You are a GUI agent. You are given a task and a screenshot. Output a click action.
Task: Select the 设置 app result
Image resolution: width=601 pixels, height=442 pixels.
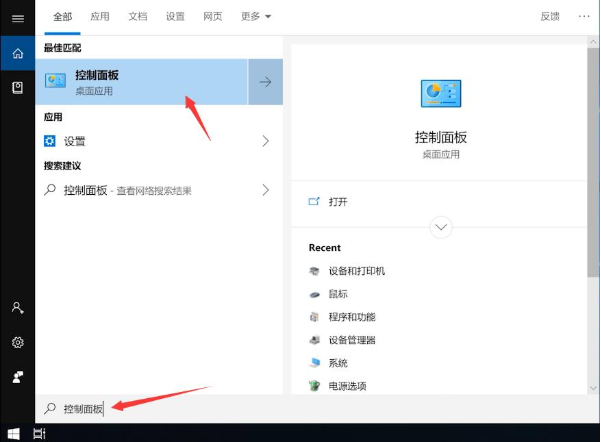point(159,141)
